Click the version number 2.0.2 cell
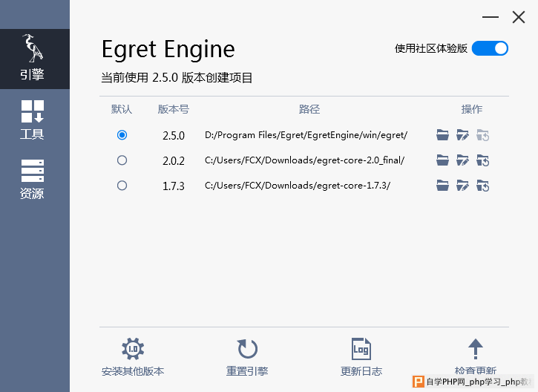The image size is (538, 392). click(174, 161)
